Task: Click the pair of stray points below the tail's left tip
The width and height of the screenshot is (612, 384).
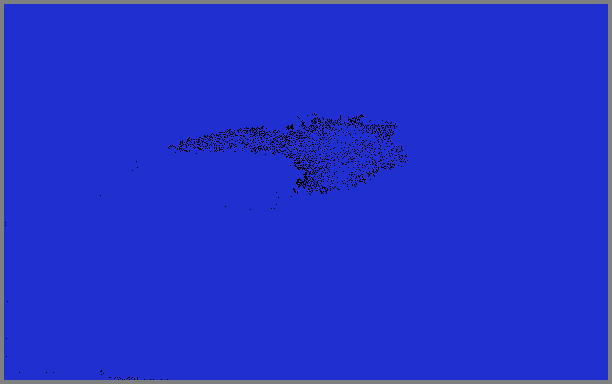Action: point(135,166)
